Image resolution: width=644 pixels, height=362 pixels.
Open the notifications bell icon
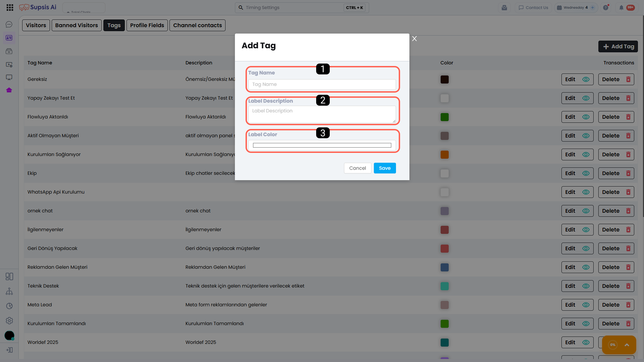pos(621,8)
